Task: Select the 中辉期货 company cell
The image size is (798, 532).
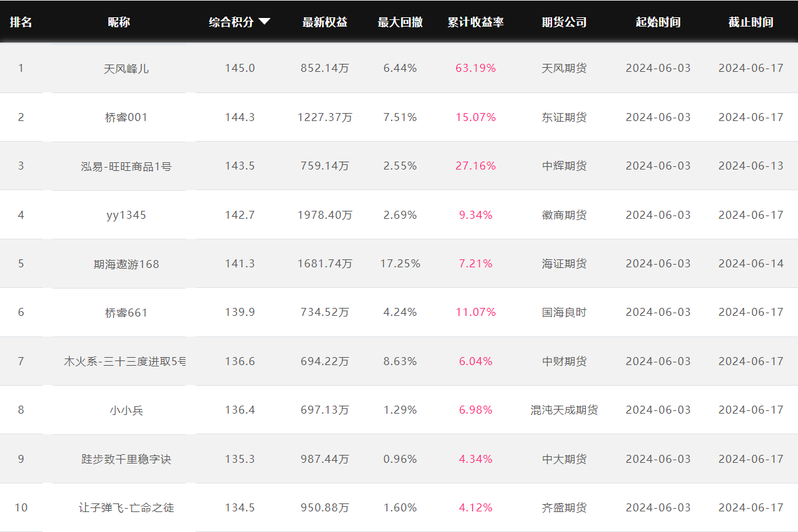Action: 564,166
